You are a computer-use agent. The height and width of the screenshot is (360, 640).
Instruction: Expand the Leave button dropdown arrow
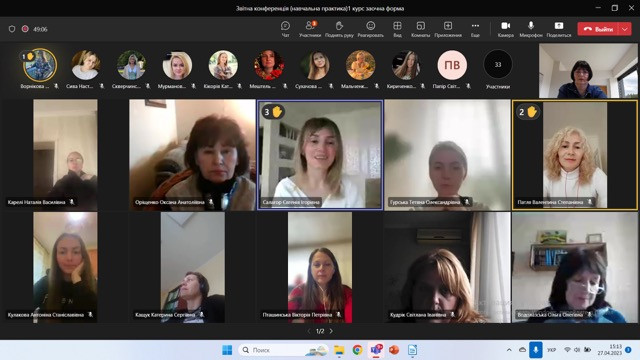click(625, 29)
